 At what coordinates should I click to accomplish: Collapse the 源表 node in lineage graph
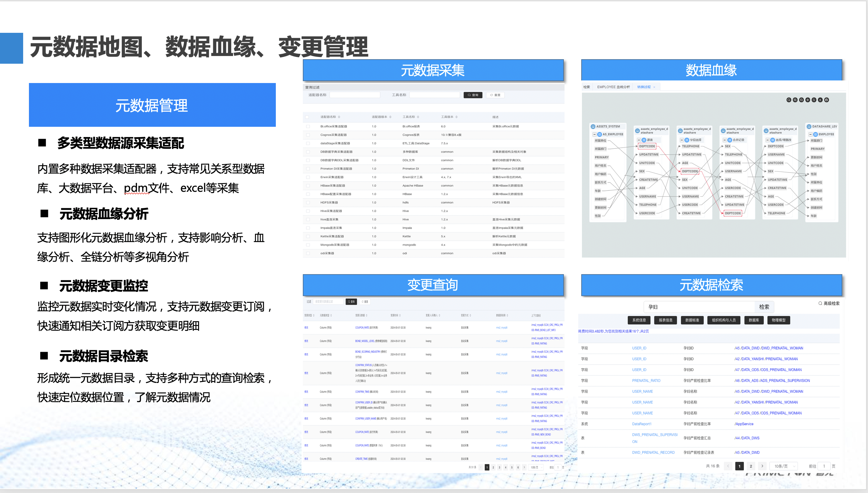[x=639, y=140]
